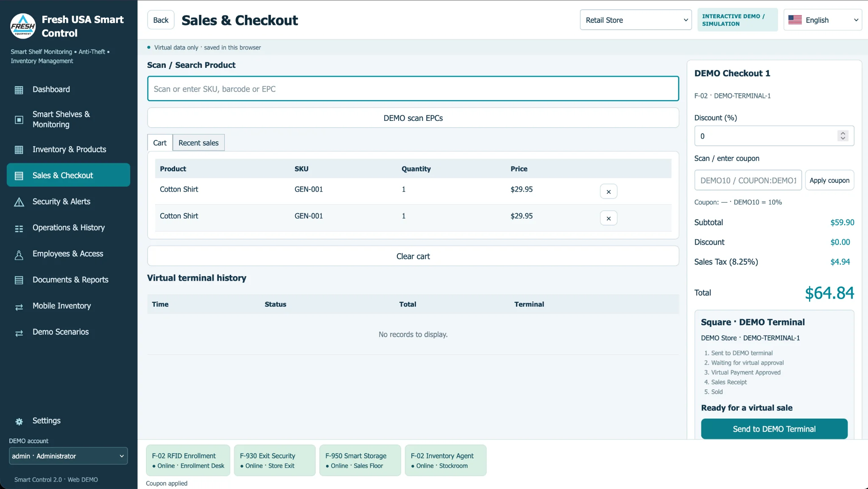This screenshot has width=868, height=489.
Task: Click the Settings gear icon
Action: (19, 421)
